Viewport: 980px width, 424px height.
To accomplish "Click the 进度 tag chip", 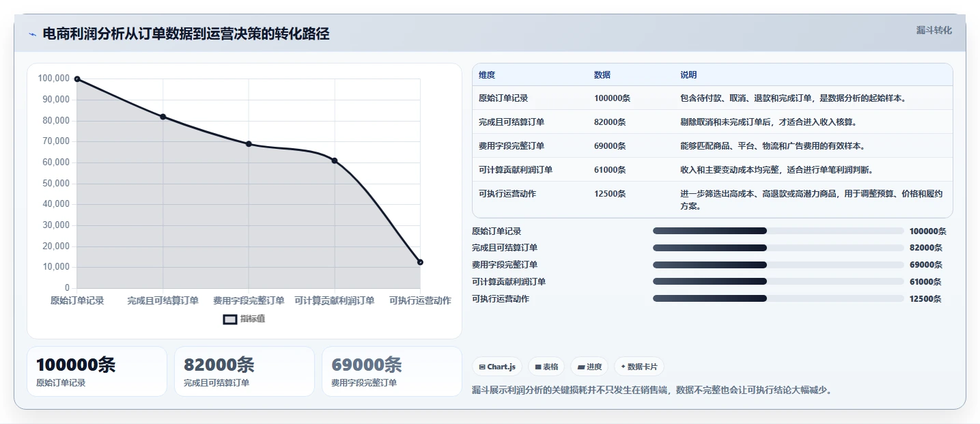I will point(589,367).
